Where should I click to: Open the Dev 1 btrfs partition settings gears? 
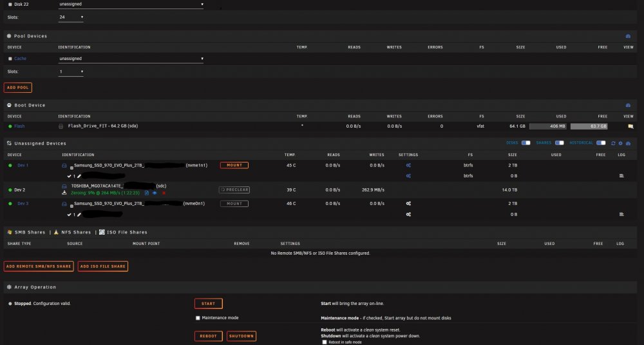tap(408, 176)
